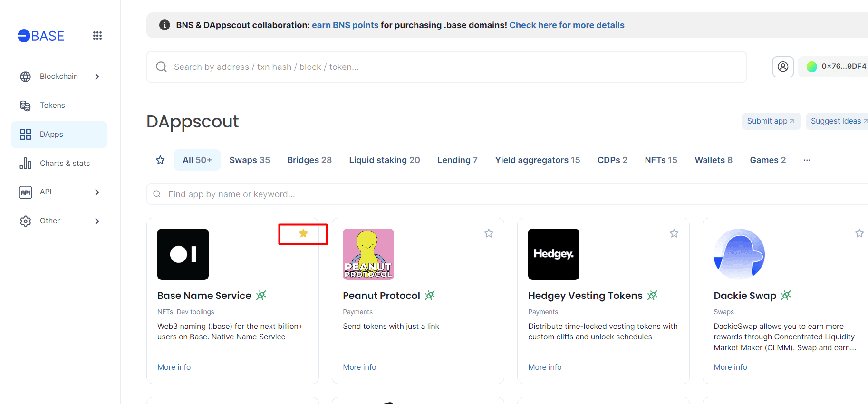Favorite Hedgey Vesting Tokens with star
This screenshot has height=404, width=868.
click(674, 233)
